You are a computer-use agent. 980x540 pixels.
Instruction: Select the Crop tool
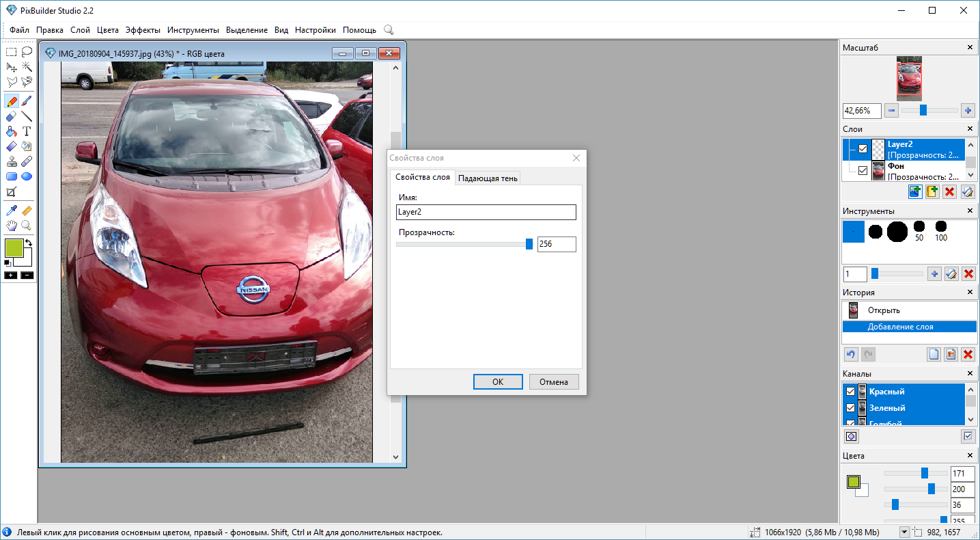pos(11,192)
